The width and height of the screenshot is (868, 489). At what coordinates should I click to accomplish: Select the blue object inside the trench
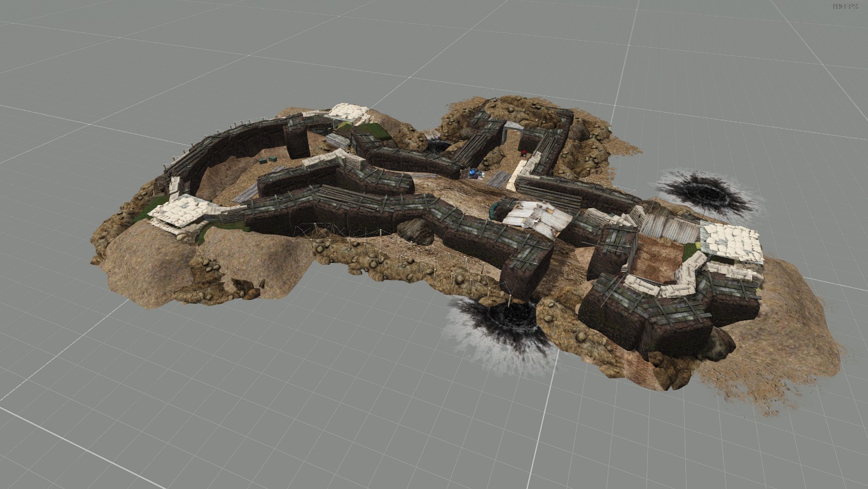pyautogui.click(x=475, y=173)
